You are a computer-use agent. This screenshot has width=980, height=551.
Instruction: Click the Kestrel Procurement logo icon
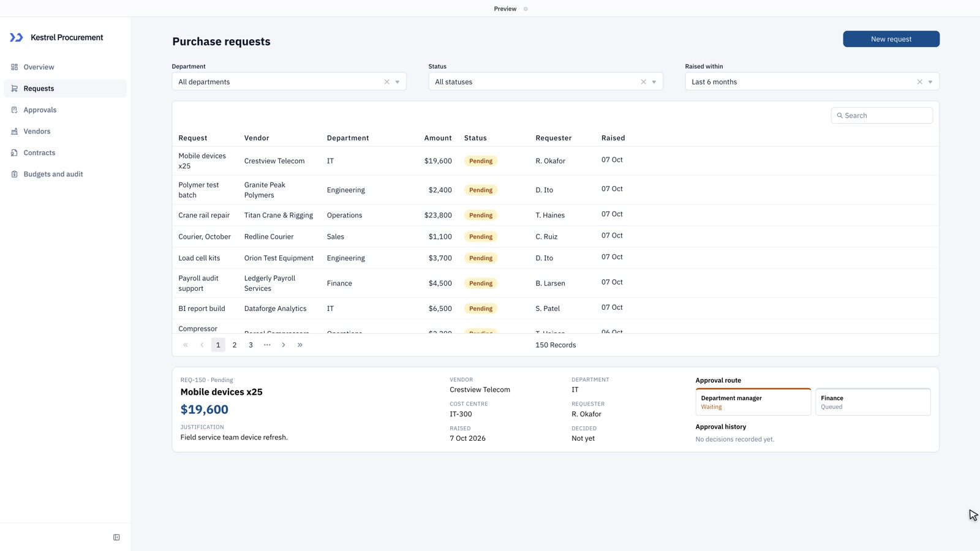coord(17,37)
